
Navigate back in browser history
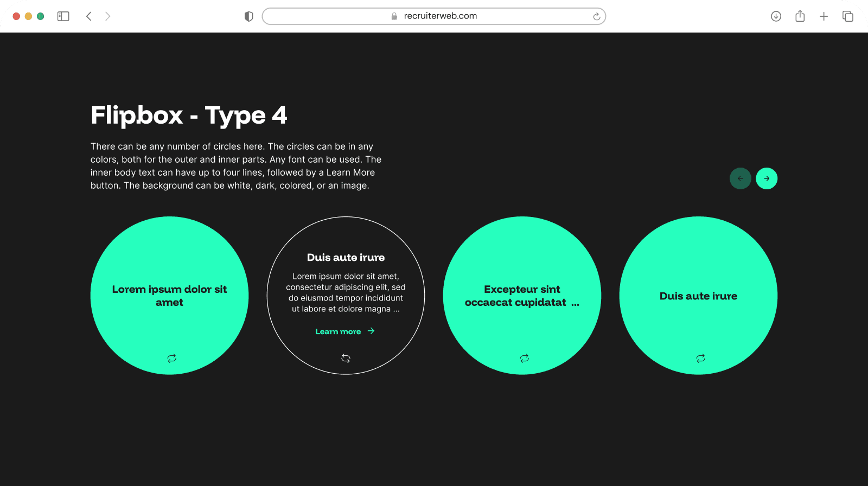tap(89, 16)
